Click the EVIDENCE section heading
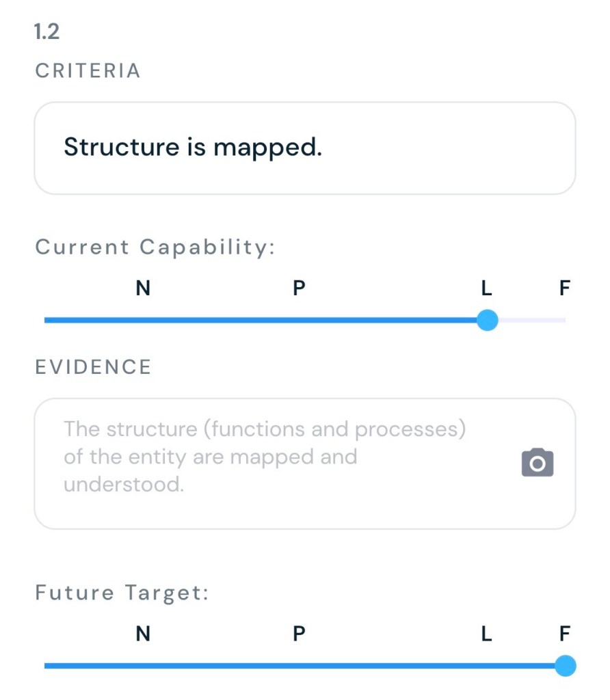 (x=93, y=367)
